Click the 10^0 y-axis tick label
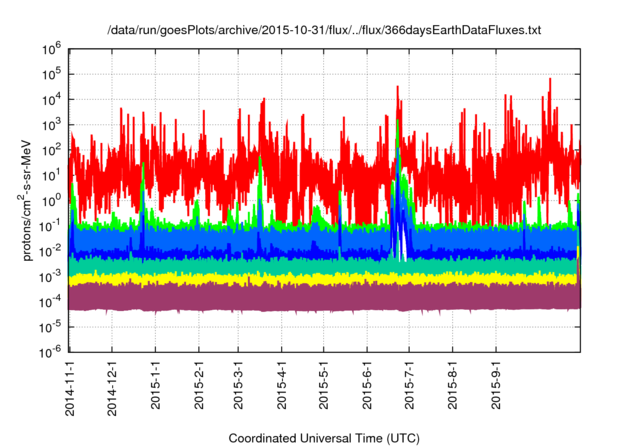The height and width of the screenshot is (448, 640). 51,200
